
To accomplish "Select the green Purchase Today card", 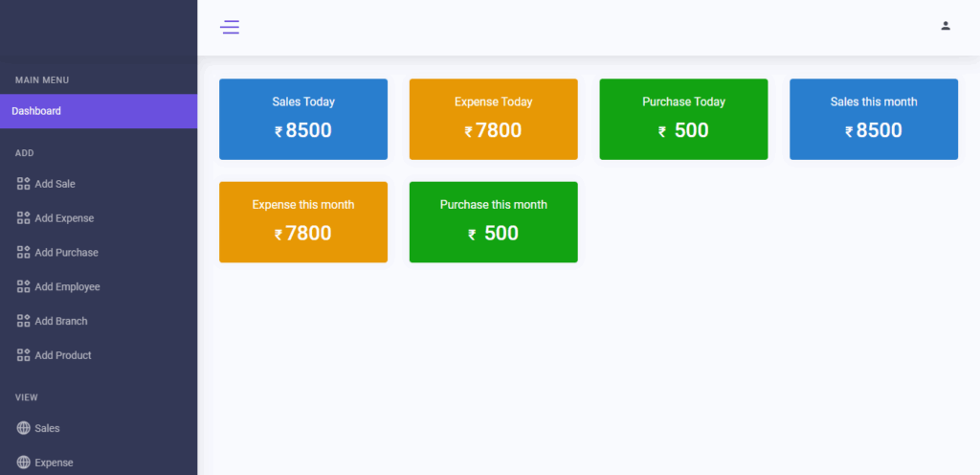I will (683, 119).
